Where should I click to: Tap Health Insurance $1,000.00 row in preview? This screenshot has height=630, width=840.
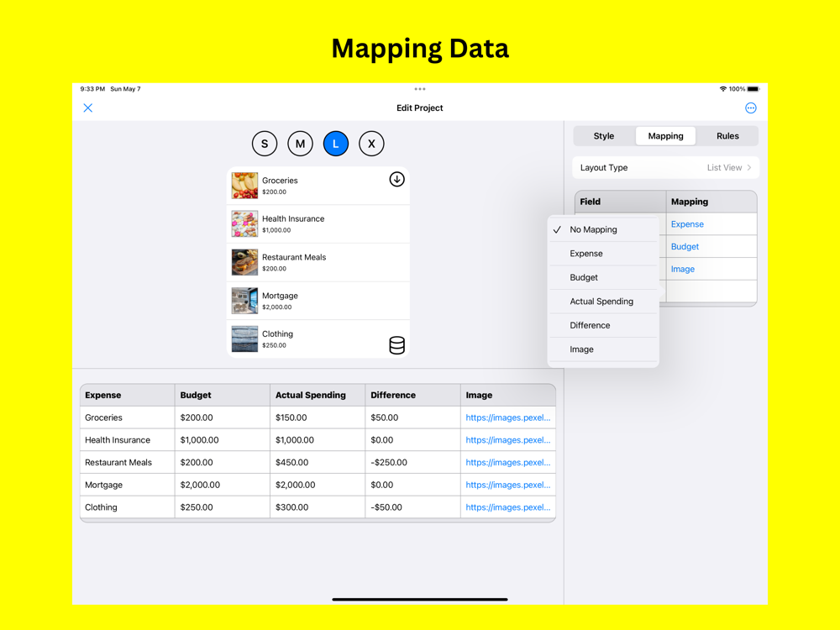click(318, 224)
